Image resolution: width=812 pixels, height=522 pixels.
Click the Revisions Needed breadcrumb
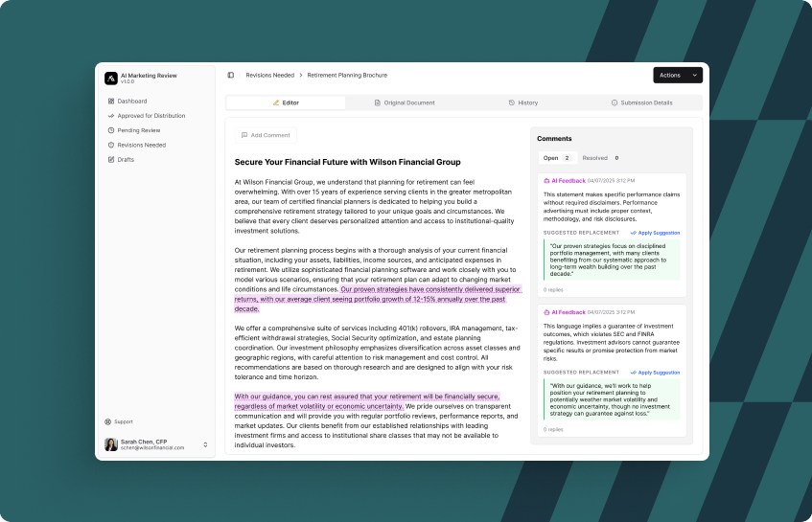[269, 75]
